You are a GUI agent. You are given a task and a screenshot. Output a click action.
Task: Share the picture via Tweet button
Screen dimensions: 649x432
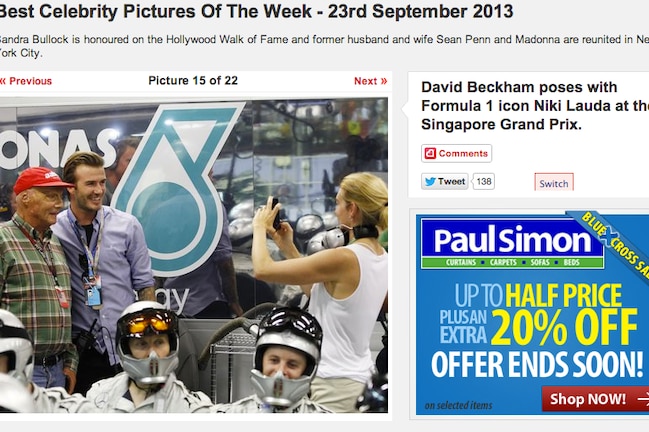click(445, 182)
